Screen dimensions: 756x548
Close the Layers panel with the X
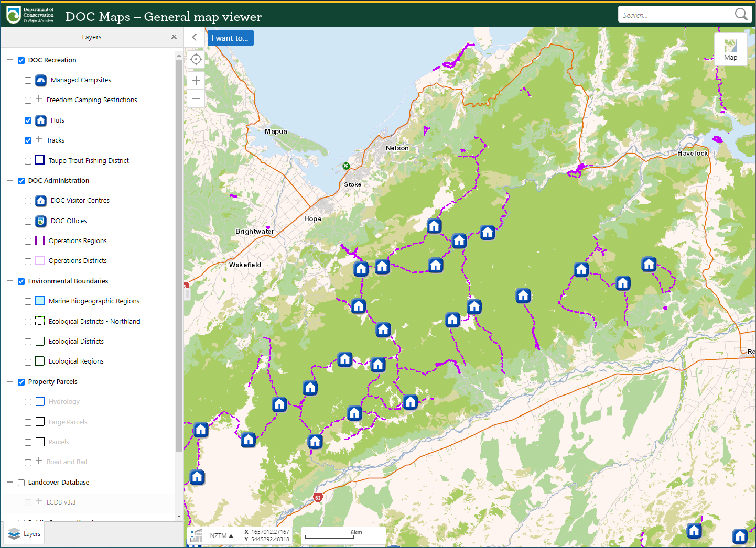[x=174, y=37]
